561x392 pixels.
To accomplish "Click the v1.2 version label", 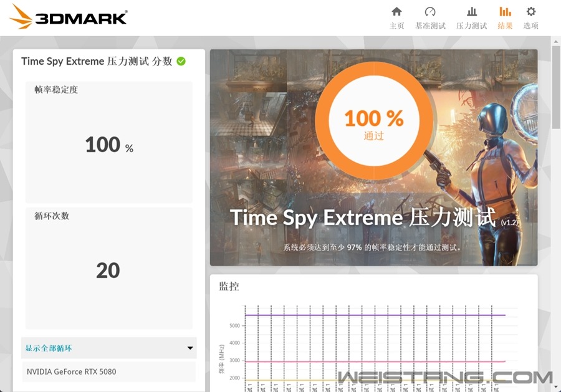I will (x=509, y=222).
